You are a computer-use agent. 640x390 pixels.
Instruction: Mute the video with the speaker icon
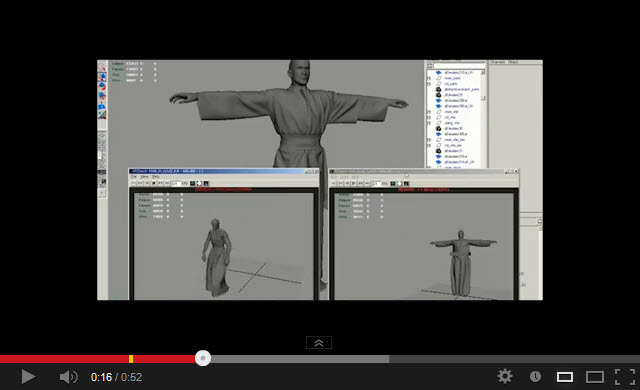click(69, 377)
